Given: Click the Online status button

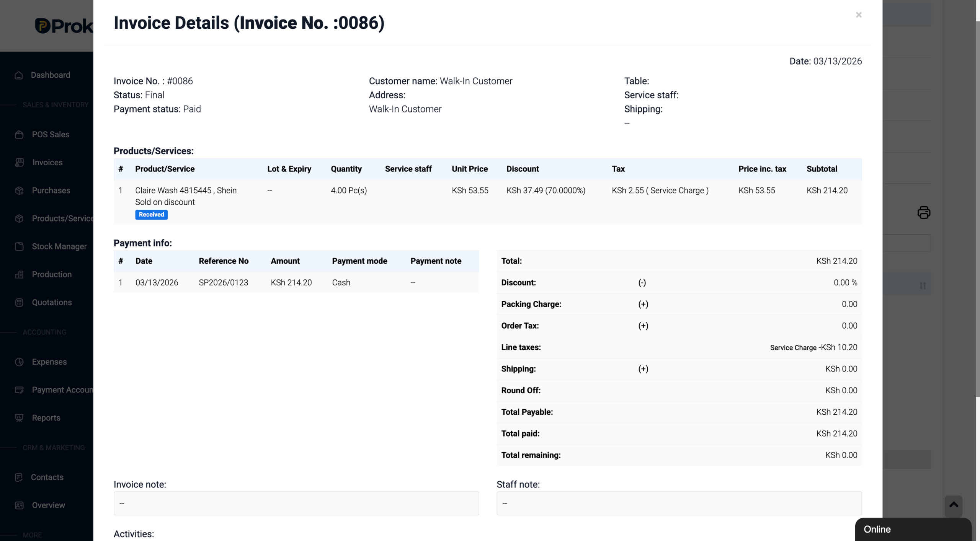Looking at the screenshot, I should pos(913,529).
